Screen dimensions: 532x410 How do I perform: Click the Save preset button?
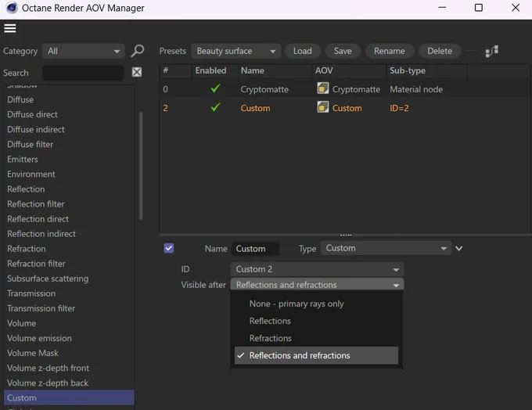coord(343,52)
